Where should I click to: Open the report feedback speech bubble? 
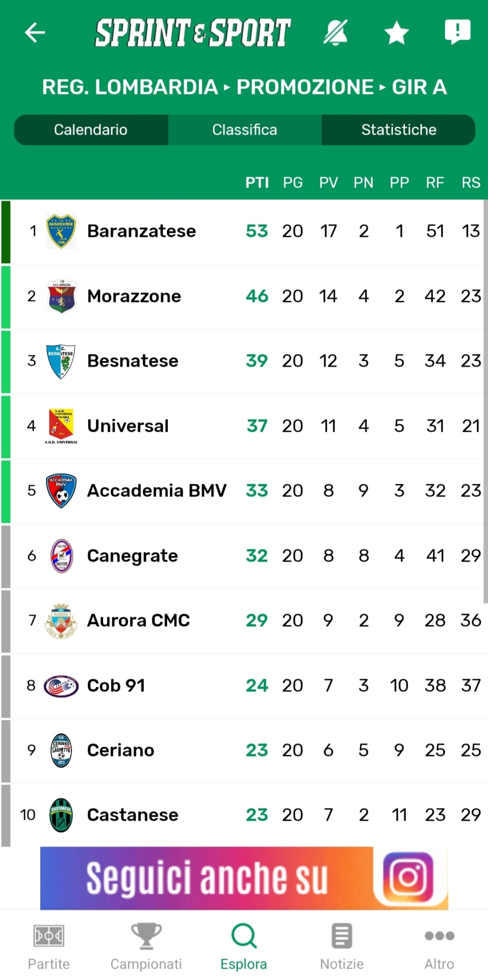457,32
